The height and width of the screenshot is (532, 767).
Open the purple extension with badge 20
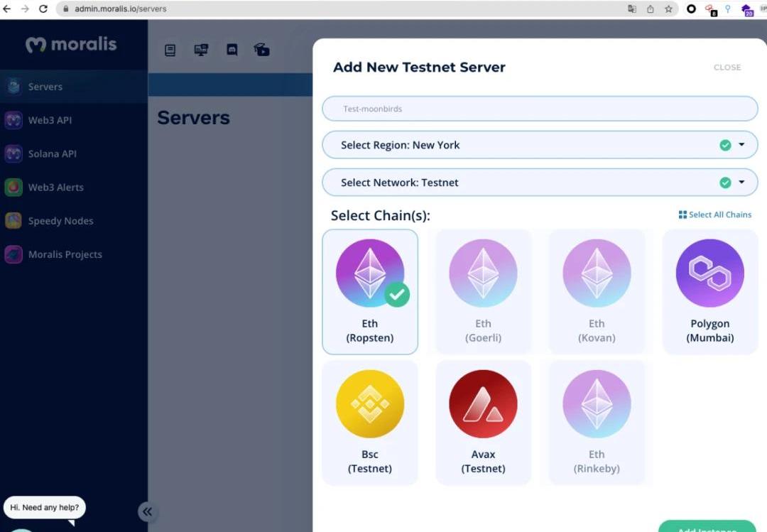point(747,10)
